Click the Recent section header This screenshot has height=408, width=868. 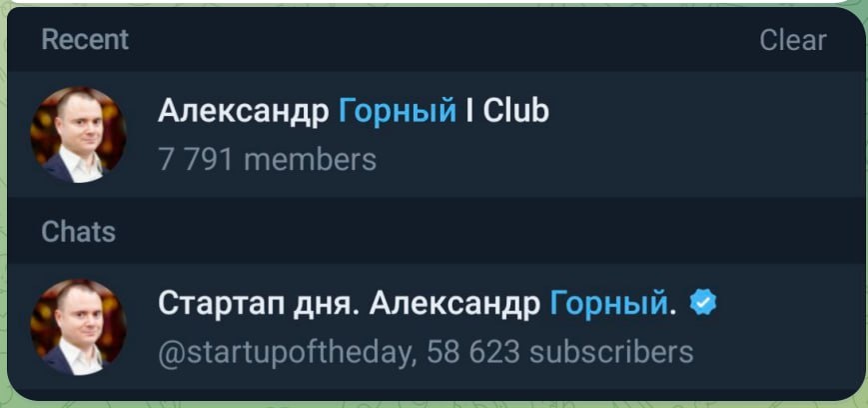pyautogui.click(x=85, y=40)
